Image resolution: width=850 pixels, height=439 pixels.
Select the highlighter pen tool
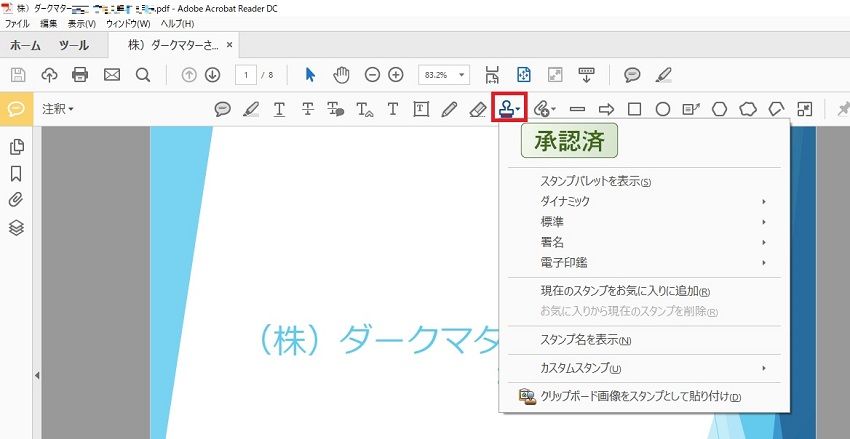coord(251,109)
